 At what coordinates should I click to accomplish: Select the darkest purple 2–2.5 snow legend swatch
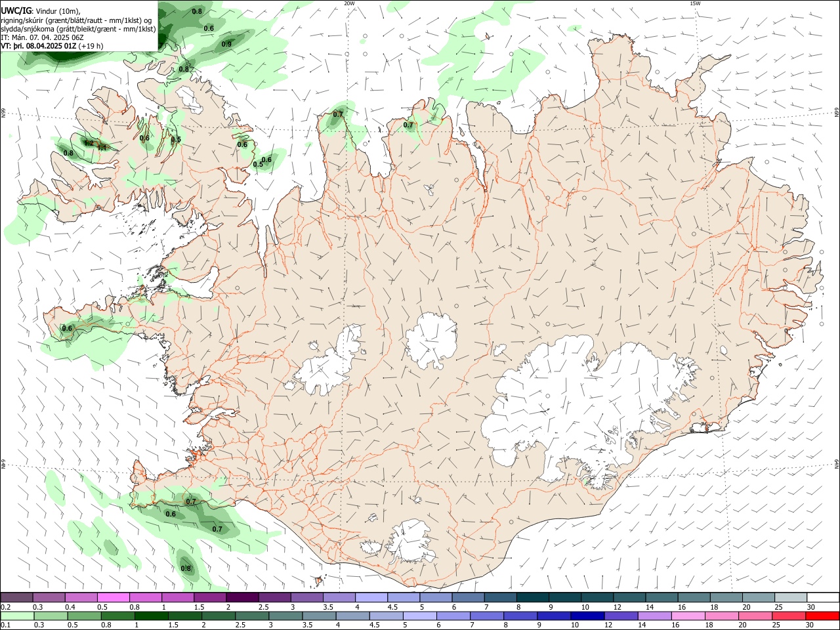tap(241, 598)
